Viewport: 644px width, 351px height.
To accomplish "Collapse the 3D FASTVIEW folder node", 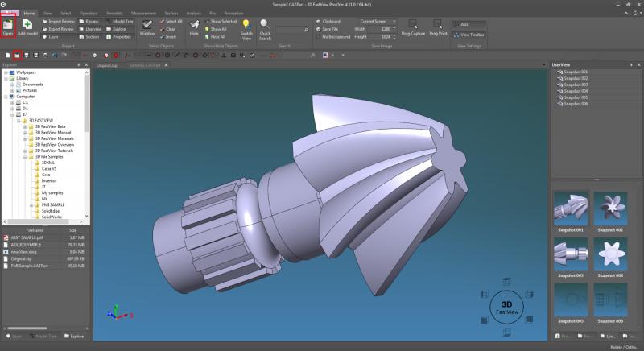I will 19,121.
